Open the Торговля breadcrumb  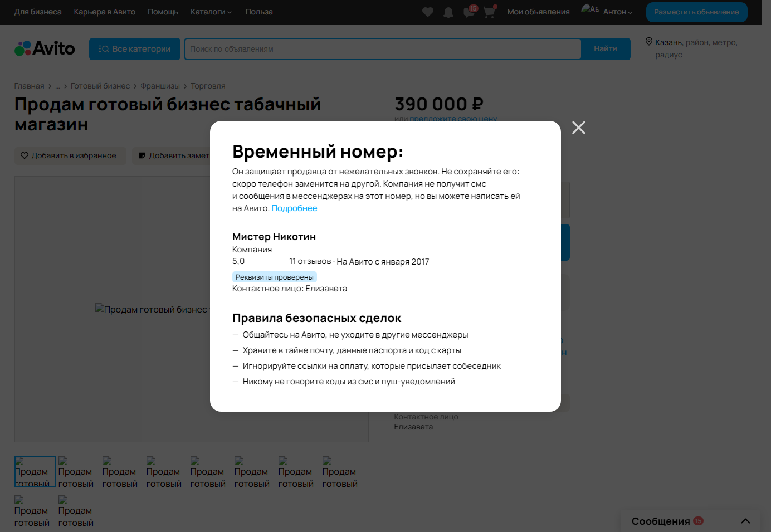[208, 86]
